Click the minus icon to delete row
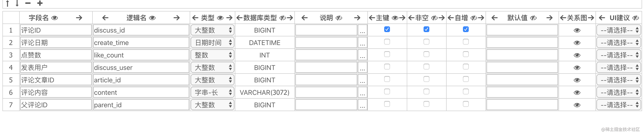This screenshot has height=136, width=644. click(28, 3)
